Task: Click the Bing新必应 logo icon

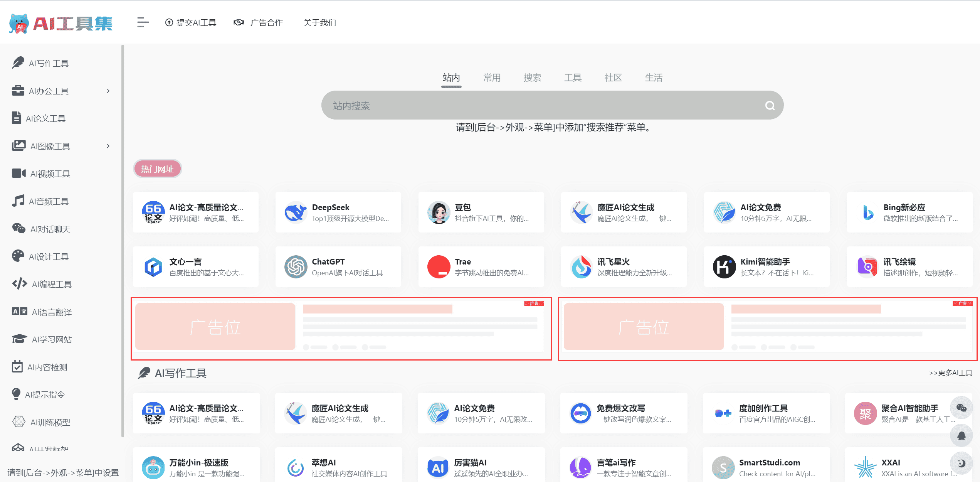Action: coord(867,212)
